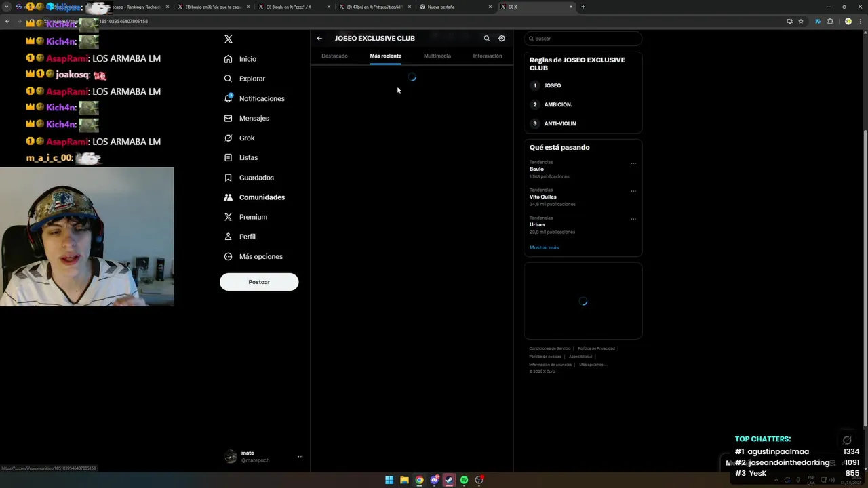Open options for Urban trend
Screen dimensions: 868x488
pos(633,219)
